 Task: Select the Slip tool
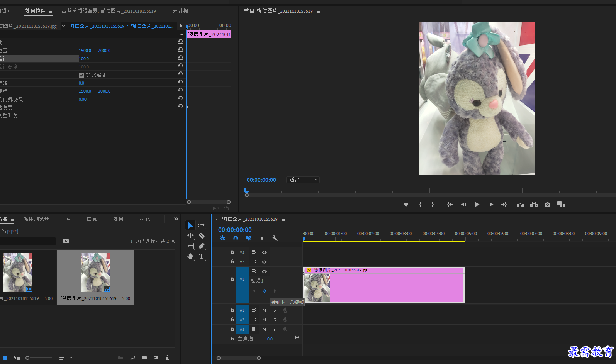(x=190, y=246)
